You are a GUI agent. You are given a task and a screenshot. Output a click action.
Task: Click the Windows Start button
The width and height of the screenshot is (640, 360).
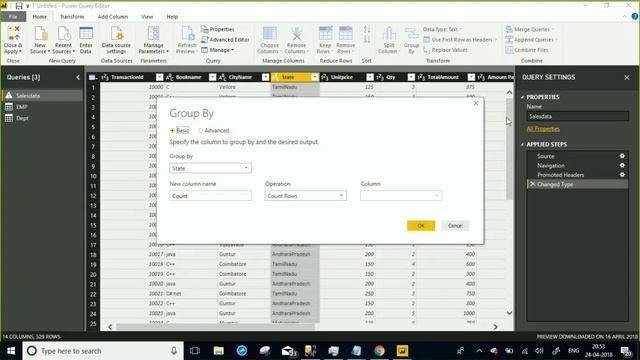point(11,351)
